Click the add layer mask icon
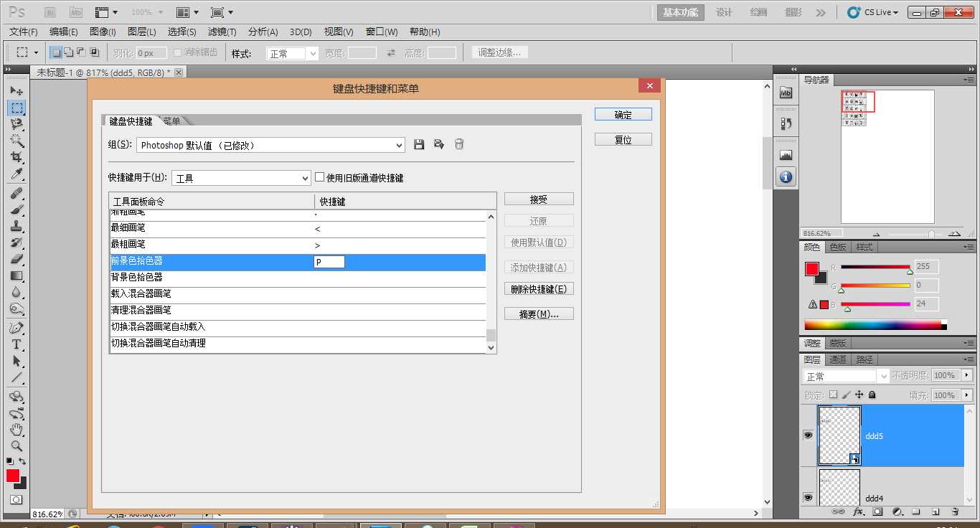980x528 pixels. coord(877,512)
